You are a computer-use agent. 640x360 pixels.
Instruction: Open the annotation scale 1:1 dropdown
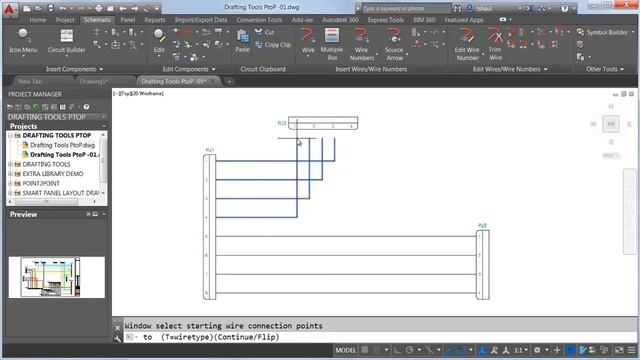[521, 350]
